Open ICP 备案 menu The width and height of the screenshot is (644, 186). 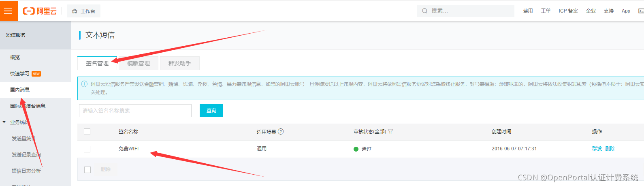pos(568,11)
